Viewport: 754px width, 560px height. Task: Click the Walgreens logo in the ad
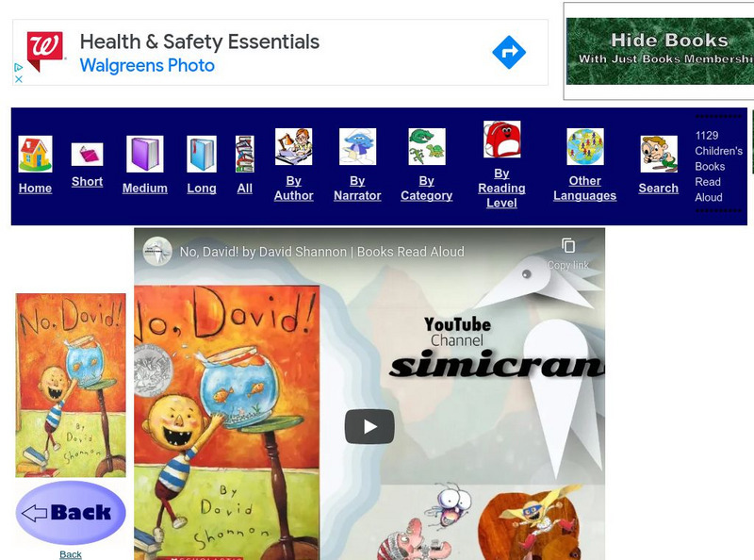[x=45, y=52]
